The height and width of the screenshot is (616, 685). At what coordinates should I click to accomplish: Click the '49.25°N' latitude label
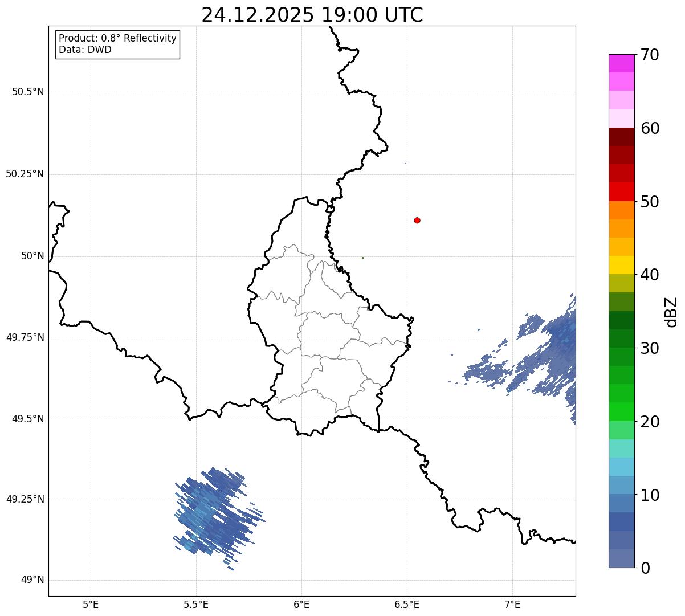25,500
